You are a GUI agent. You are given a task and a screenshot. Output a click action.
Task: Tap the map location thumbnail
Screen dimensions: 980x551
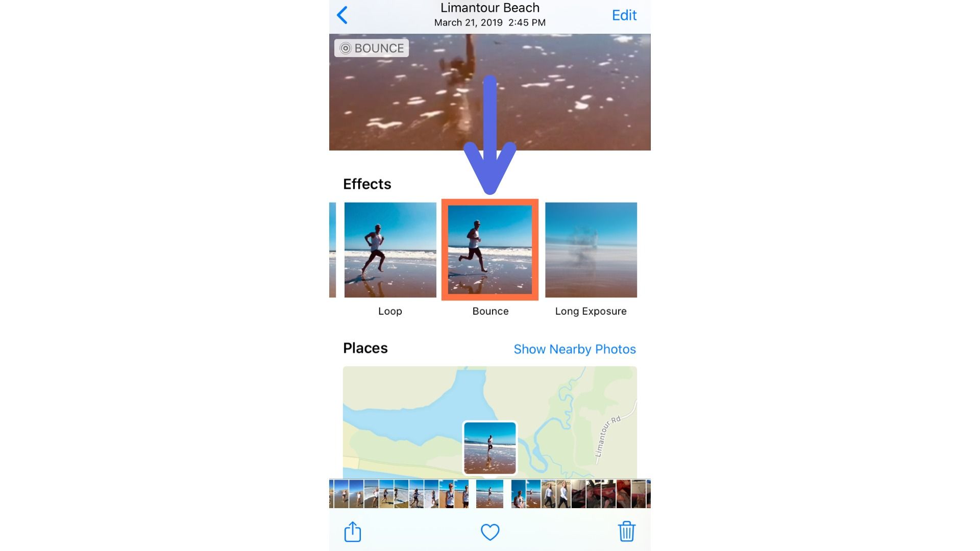click(489, 446)
